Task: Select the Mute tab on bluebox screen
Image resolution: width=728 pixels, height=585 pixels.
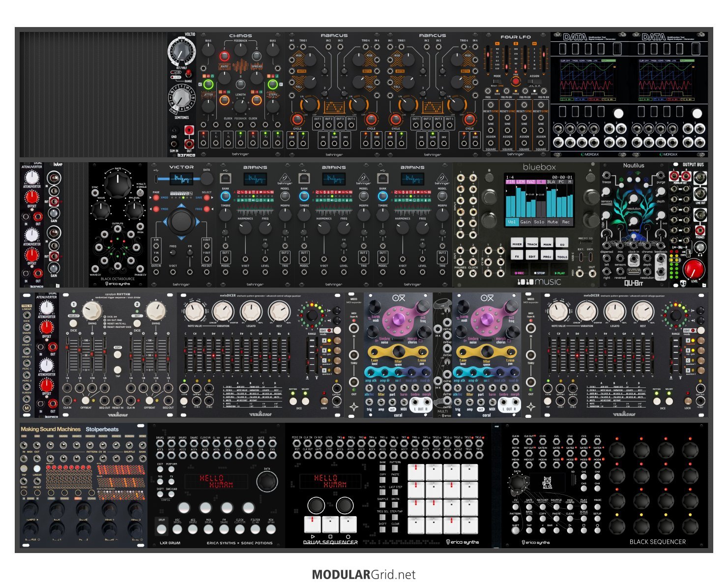Action: [x=553, y=222]
